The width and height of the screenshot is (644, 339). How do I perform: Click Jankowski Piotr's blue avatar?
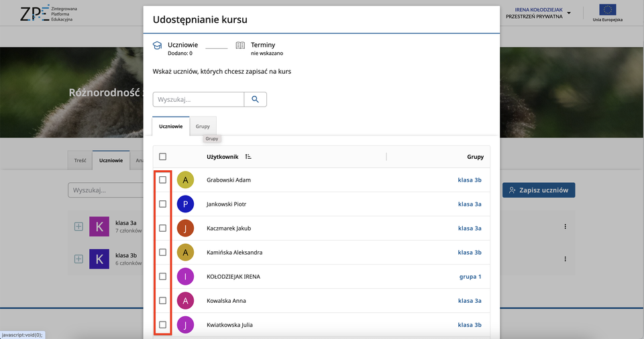(x=185, y=204)
